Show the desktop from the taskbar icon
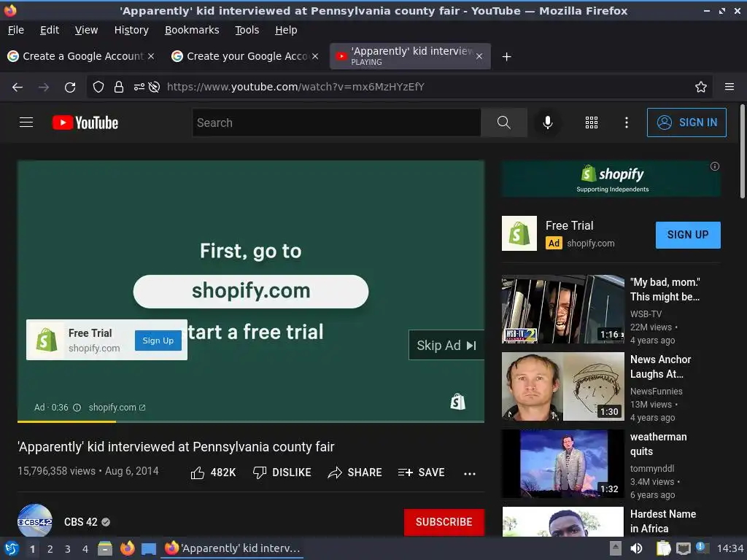 (149, 549)
